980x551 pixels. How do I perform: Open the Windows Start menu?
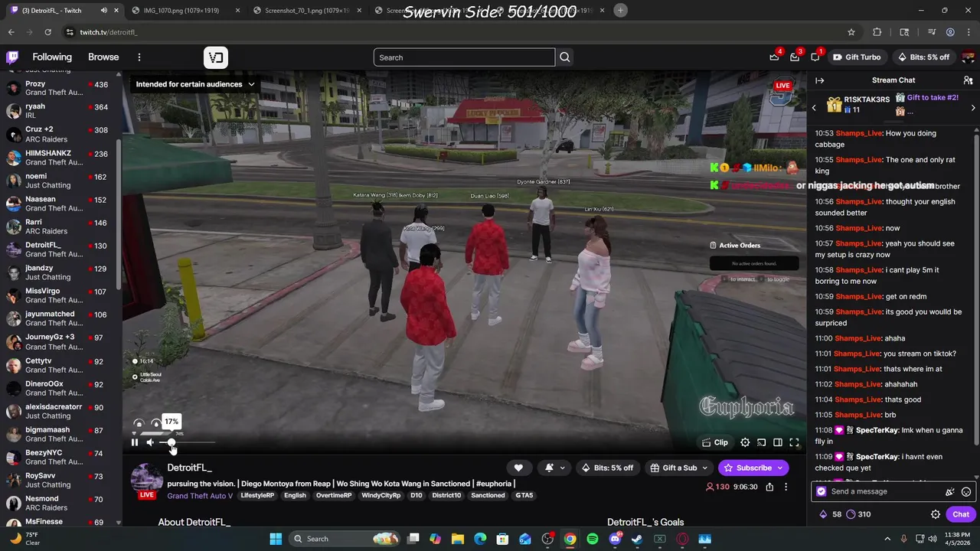276,539
